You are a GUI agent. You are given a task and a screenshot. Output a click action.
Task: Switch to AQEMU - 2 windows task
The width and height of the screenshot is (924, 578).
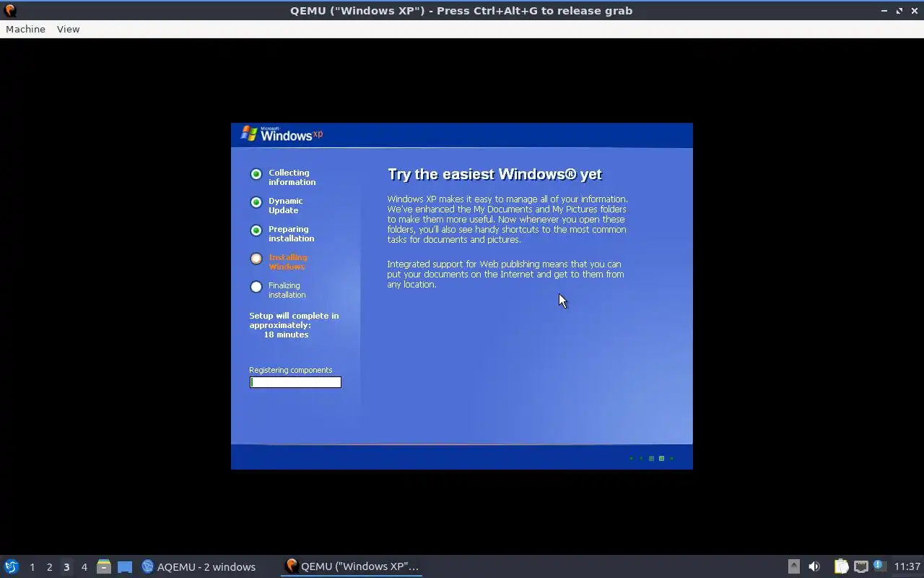click(x=199, y=566)
